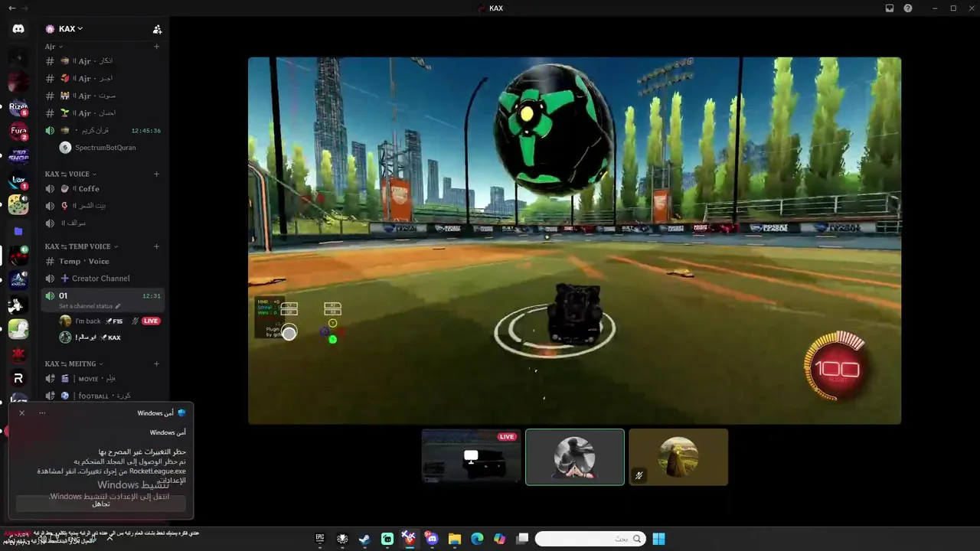Open the Ajr اذكار text channel
The image size is (980, 551).
(x=103, y=60)
